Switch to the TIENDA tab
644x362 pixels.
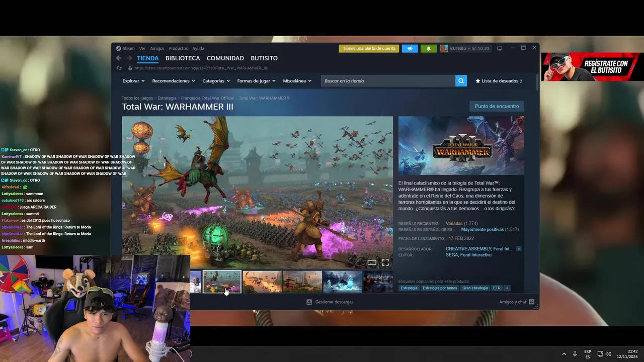click(x=147, y=58)
